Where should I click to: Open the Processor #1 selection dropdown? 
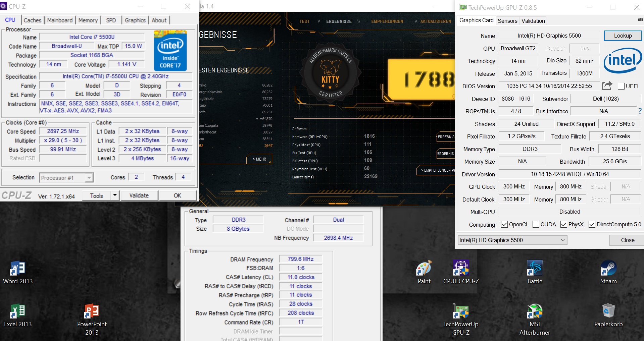point(66,178)
